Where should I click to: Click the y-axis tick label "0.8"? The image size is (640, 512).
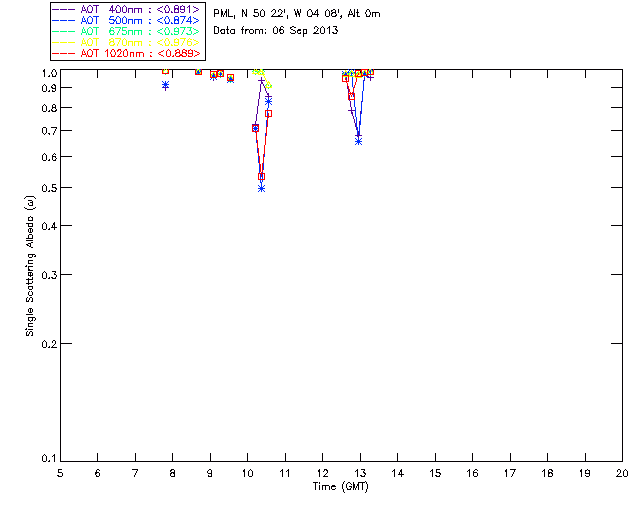[x=49, y=108]
